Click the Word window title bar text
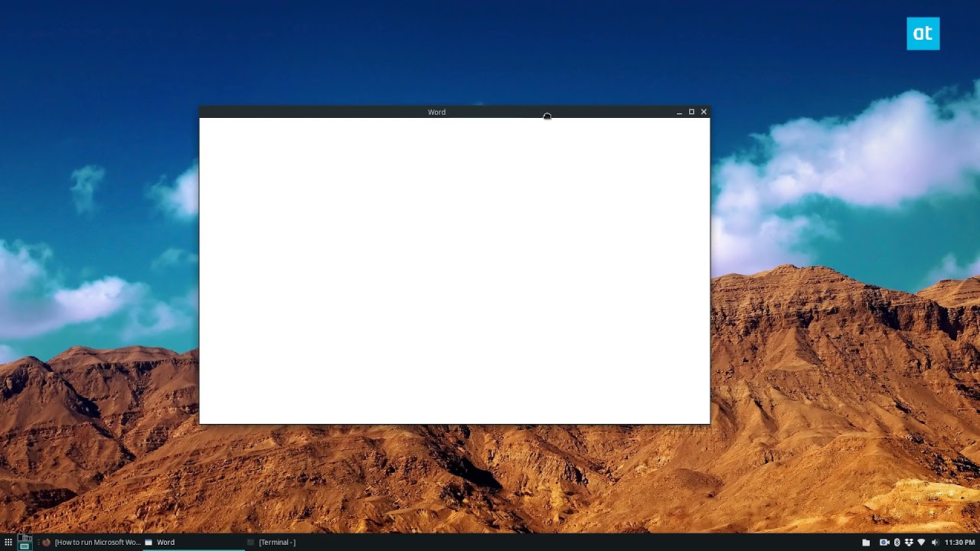This screenshot has width=980, height=551. pyautogui.click(x=436, y=112)
